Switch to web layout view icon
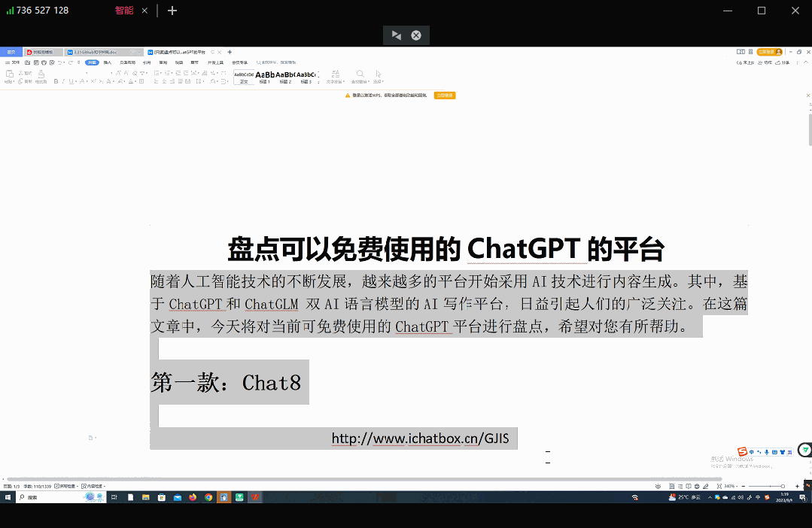The width and height of the screenshot is (812, 528). point(697,486)
